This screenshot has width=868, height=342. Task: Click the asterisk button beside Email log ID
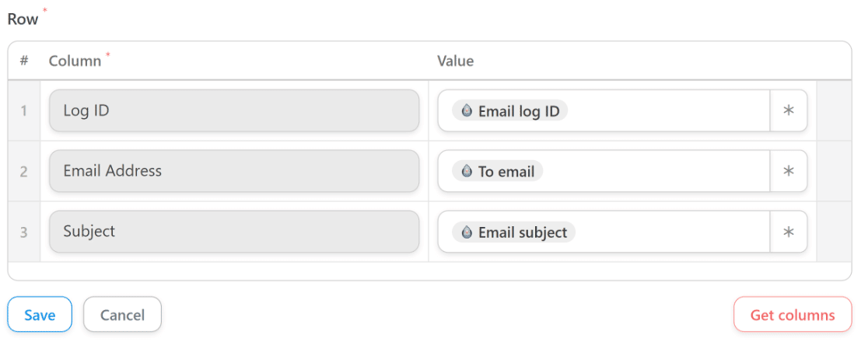coord(789,110)
